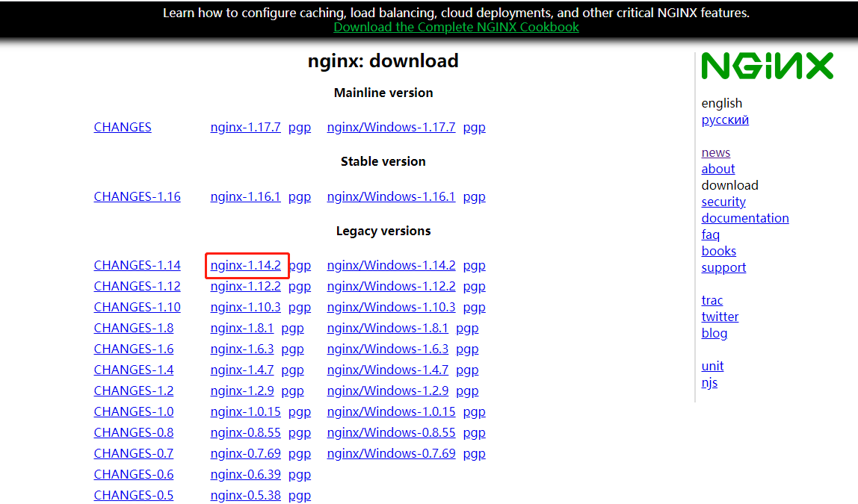Open CHANGES-0.6 link
The width and height of the screenshot is (858, 504).
(134, 474)
